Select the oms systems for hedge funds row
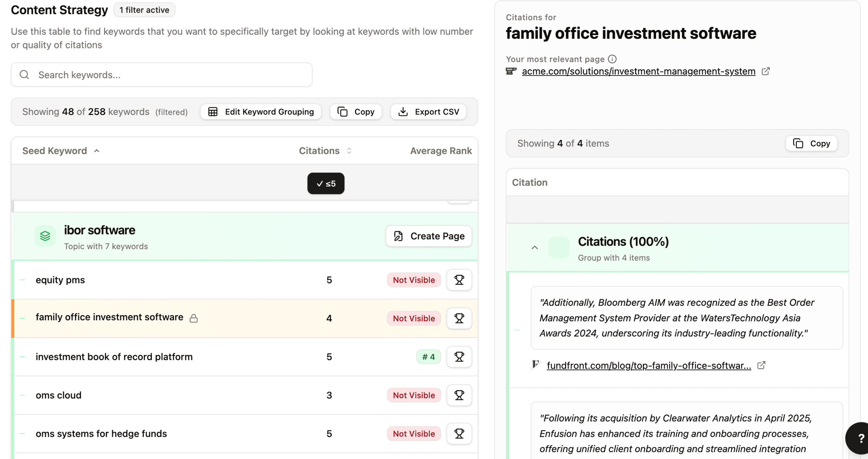 101,434
